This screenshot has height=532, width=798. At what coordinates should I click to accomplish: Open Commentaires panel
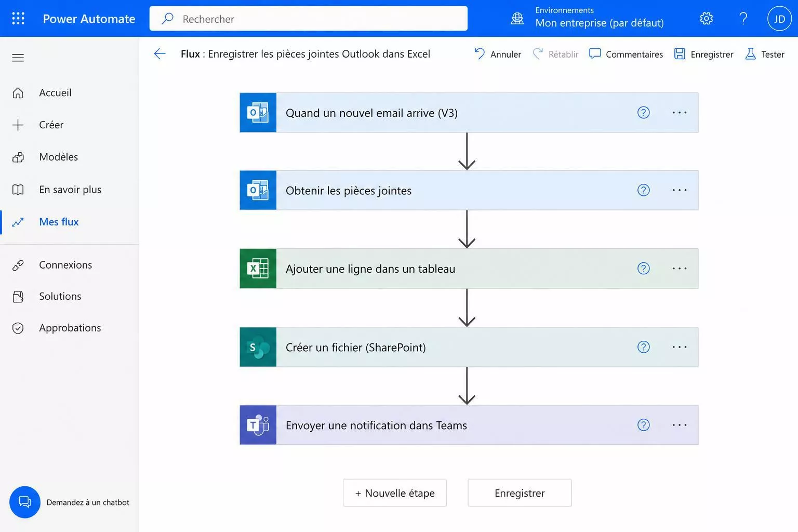626,54
